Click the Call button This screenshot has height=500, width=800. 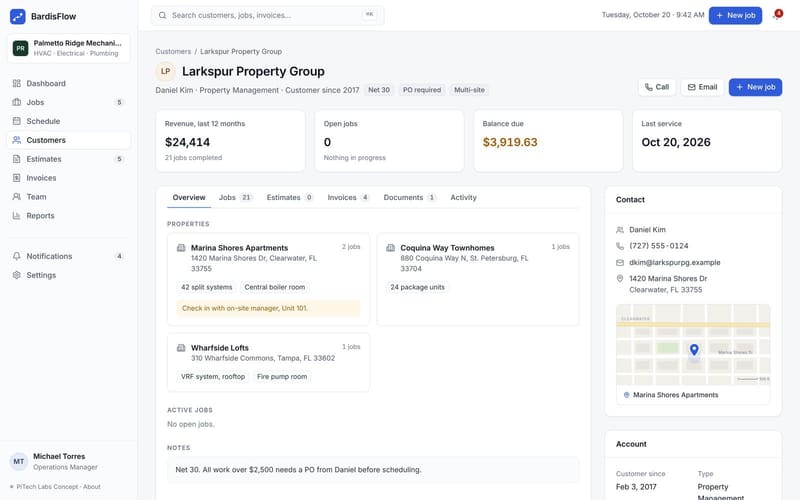pos(657,87)
